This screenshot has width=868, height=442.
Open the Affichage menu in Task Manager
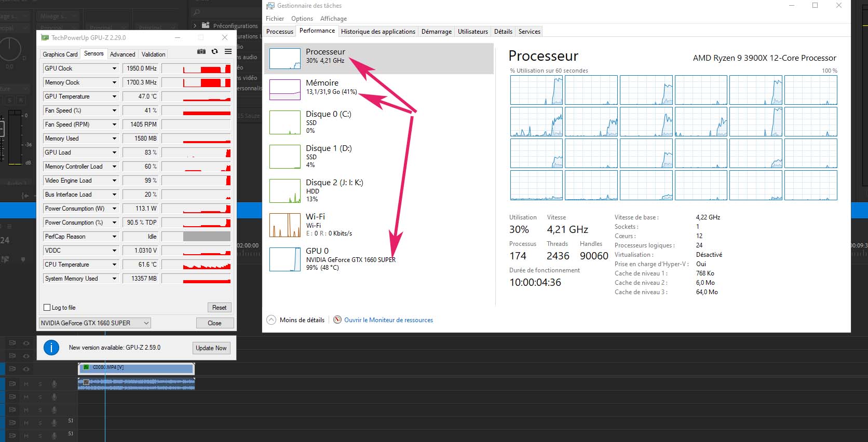point(333,19)
